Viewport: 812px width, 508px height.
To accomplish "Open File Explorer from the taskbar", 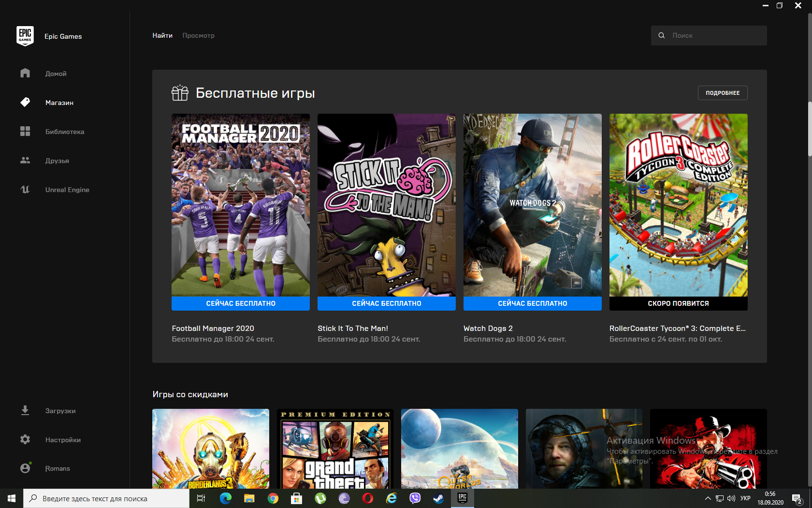I will click(x=249, y=498).
